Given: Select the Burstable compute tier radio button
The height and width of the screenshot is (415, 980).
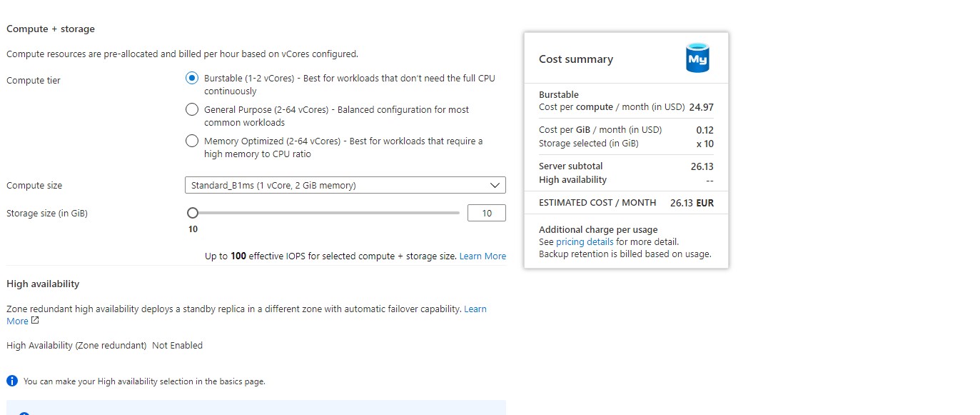Looking at the screenshot, I should pos(191,78).
